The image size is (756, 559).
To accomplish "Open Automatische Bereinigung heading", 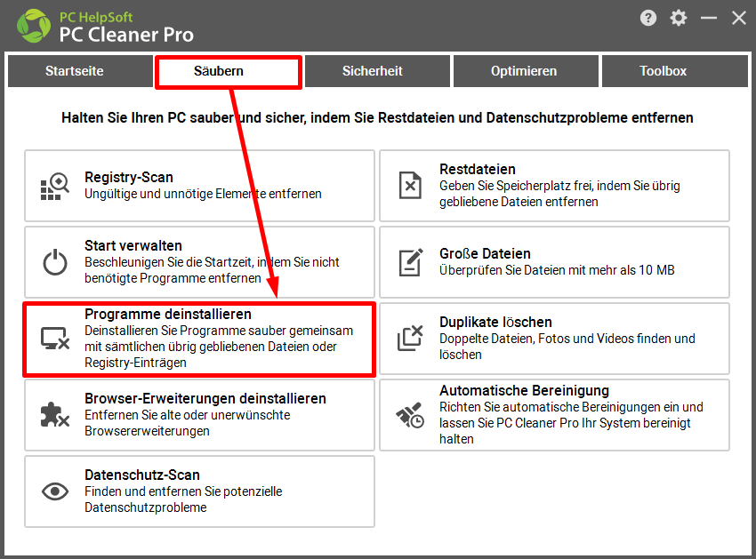I will pyautogui.click(x=524, y=390).
